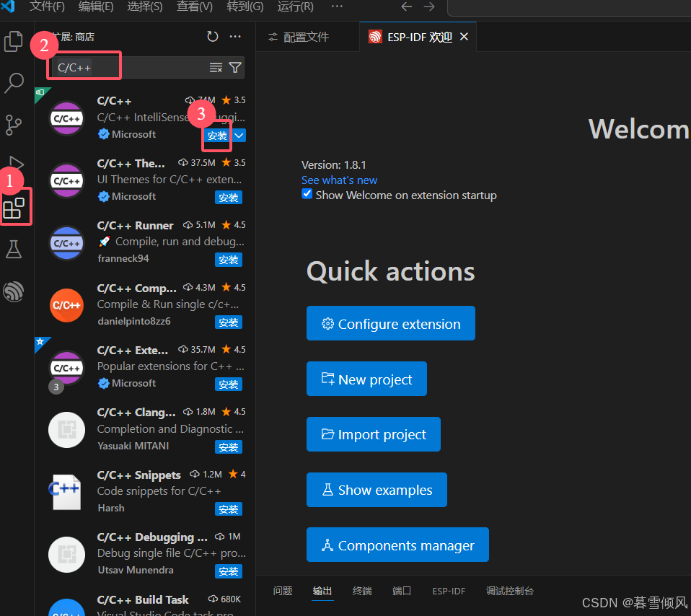Install C/C++ Snippets by Harsh

[x=228, y=509]
